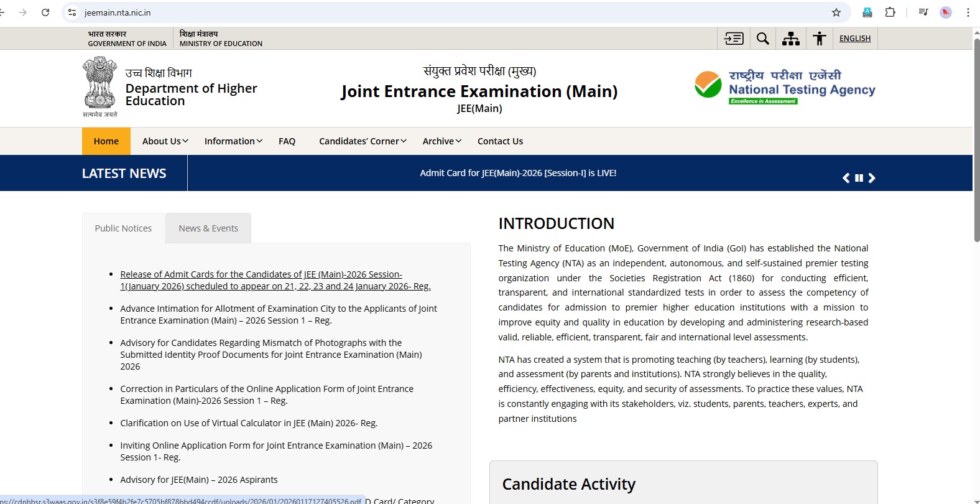980x504 pixels.
Task: Click the skip to main content icon
Action: coord(734,39)
